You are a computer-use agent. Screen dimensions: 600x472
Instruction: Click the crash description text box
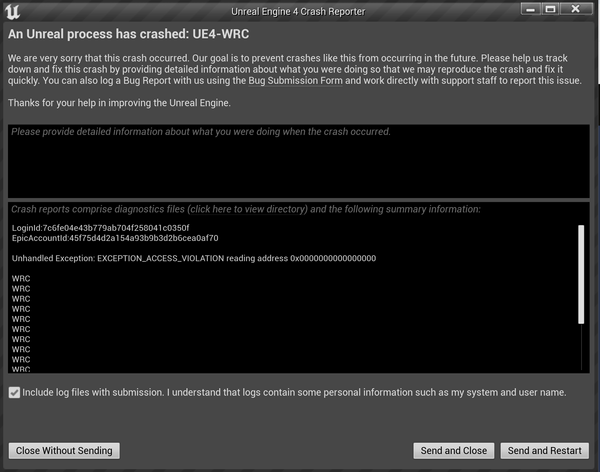[298, 161]
